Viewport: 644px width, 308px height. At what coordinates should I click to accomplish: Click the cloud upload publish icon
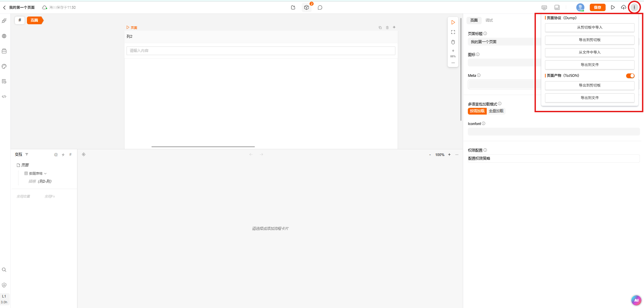(623, 7)
